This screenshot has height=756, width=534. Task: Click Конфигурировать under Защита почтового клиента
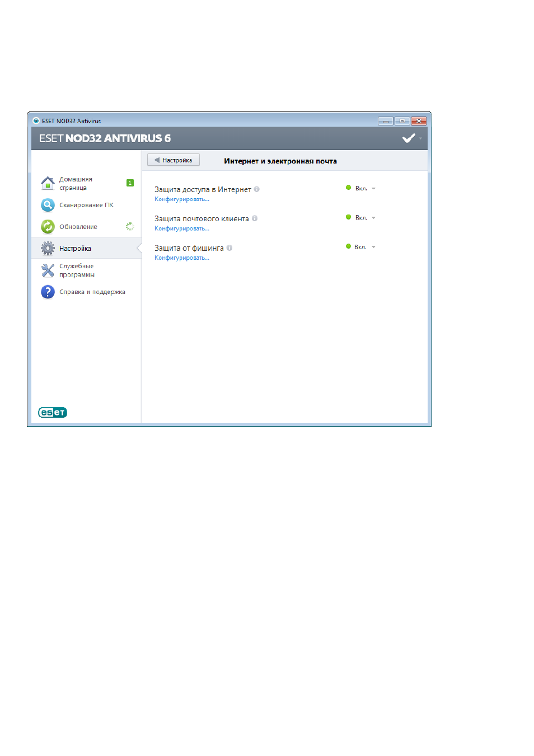[182, 228]
